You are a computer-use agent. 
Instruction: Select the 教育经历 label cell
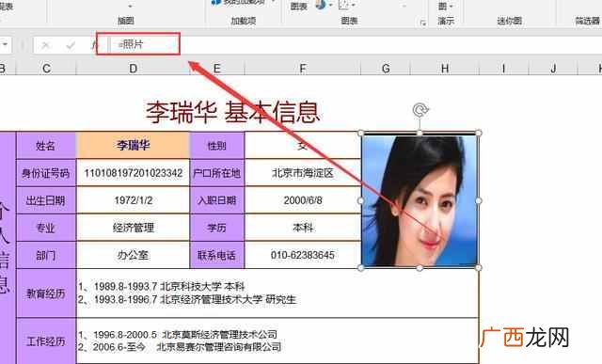click(46, 293)
